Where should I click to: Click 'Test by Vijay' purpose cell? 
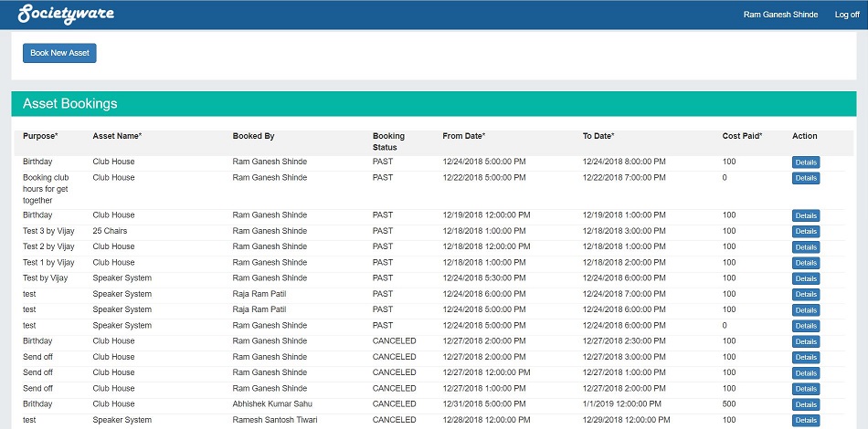(46, 277)
